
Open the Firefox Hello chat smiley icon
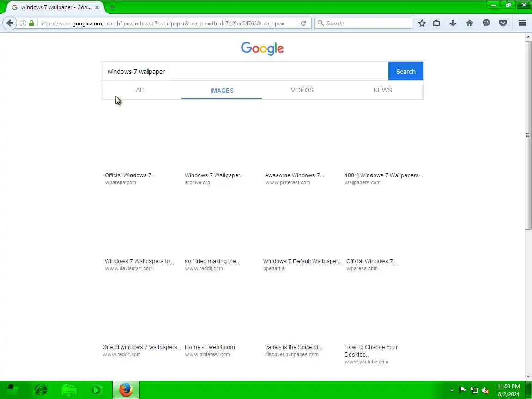coord(486,23)
